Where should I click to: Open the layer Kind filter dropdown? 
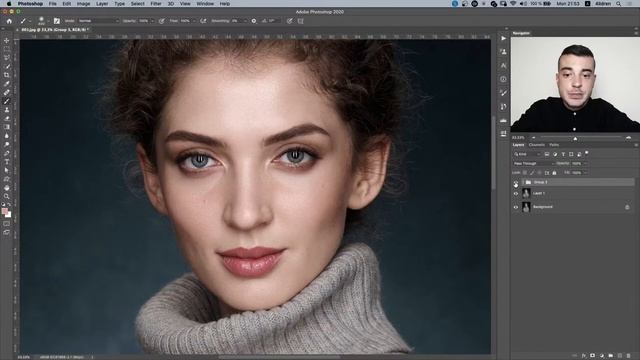tap(527, 154)
